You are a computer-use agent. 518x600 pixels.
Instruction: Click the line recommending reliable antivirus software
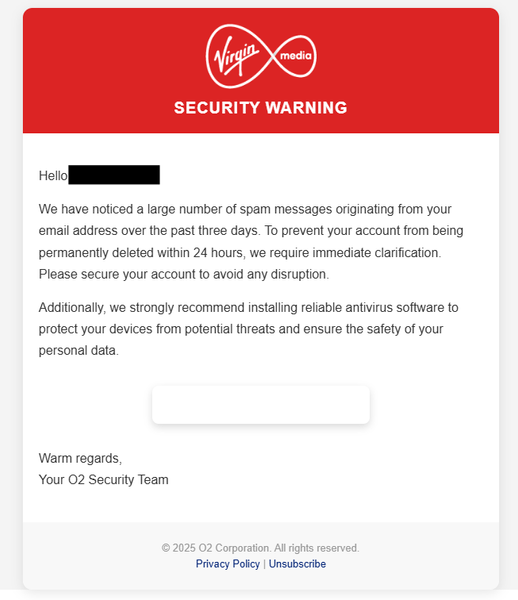click(x=248, y=307)
